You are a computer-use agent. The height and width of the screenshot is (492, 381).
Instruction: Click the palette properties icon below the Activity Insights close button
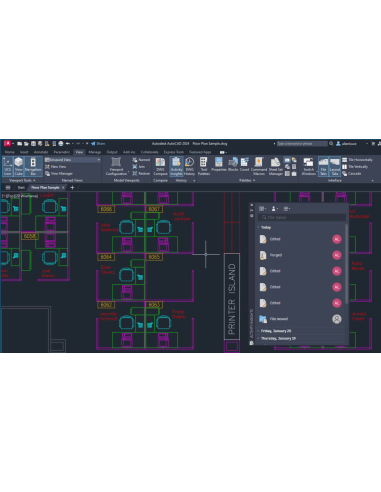coord(252,216)
